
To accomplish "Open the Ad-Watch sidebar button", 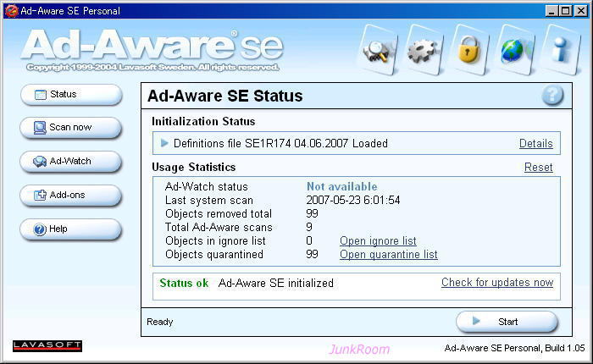I will (71, 162).
